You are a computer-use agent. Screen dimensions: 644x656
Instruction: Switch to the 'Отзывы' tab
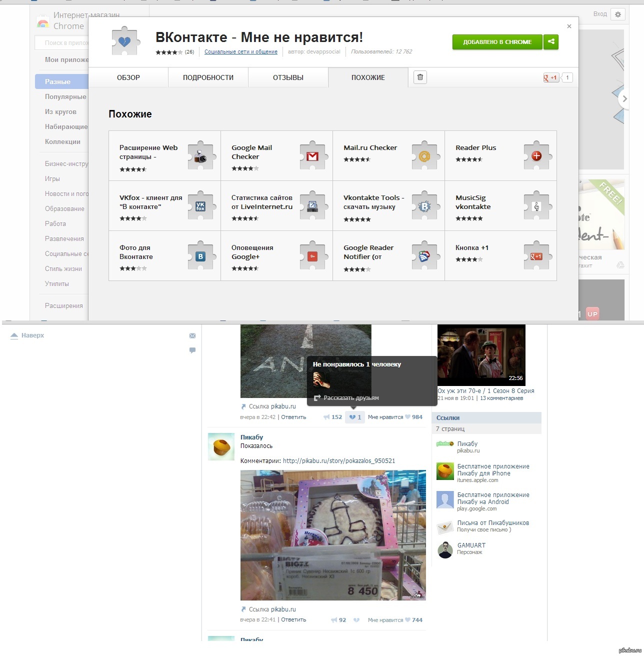(288, 77)
